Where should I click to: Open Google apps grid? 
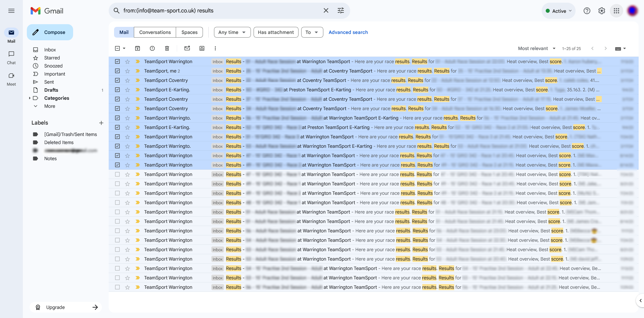pyautogui.click(x=616, y=11)
